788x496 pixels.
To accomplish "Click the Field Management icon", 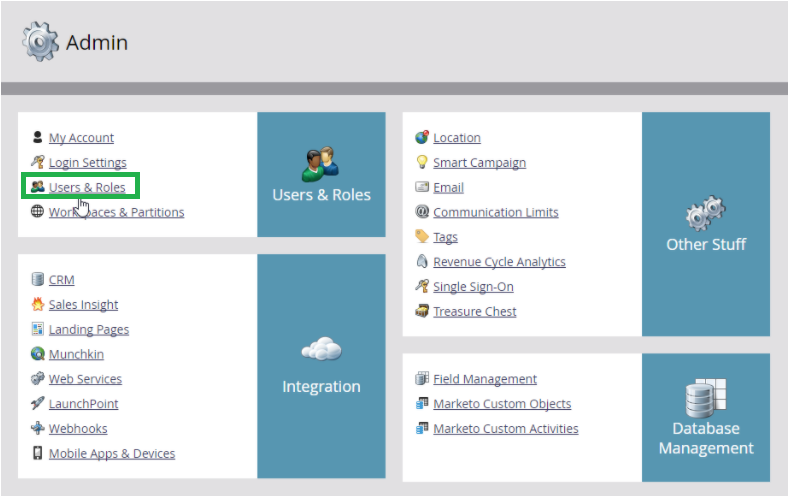I will [422, 378].
